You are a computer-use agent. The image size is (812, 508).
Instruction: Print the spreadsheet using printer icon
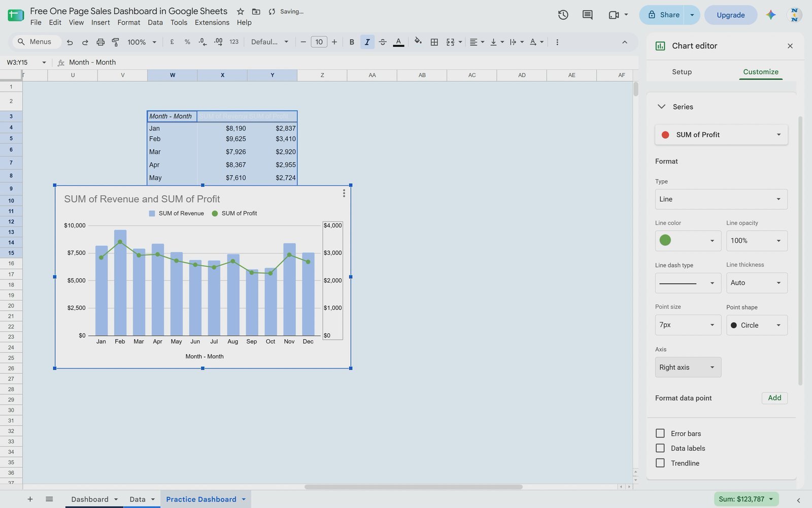coord(100,42)
